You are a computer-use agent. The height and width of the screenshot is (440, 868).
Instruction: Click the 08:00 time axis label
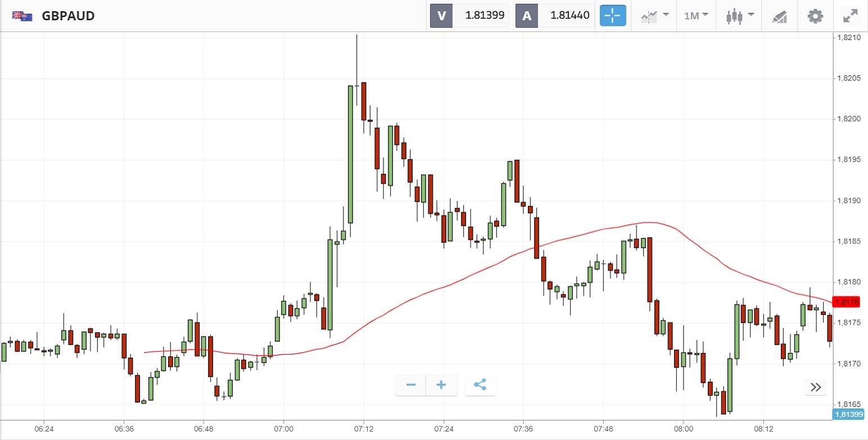pos(683,427)
